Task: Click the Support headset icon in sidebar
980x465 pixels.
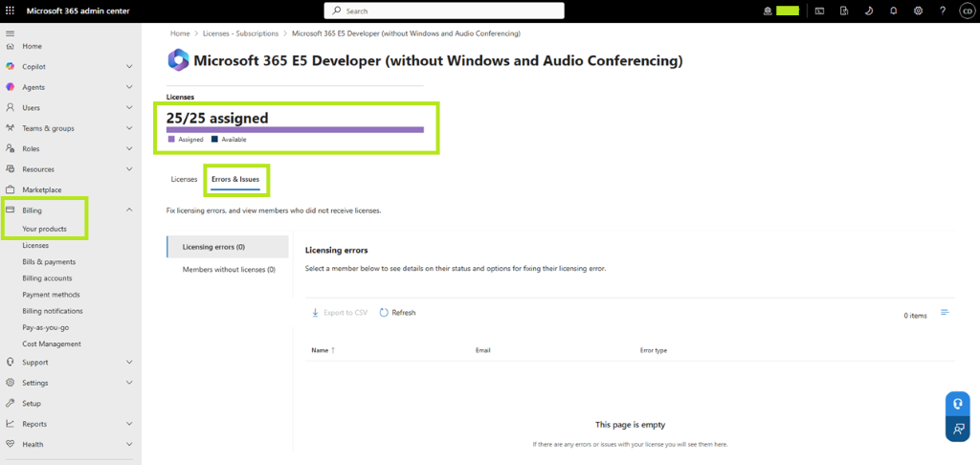Action: pos(10,362)
